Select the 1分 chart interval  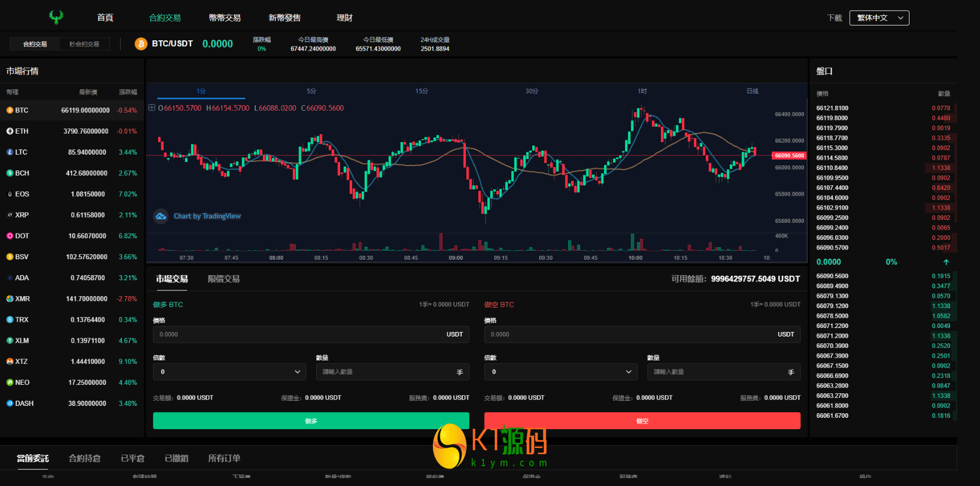pos(201,91)
